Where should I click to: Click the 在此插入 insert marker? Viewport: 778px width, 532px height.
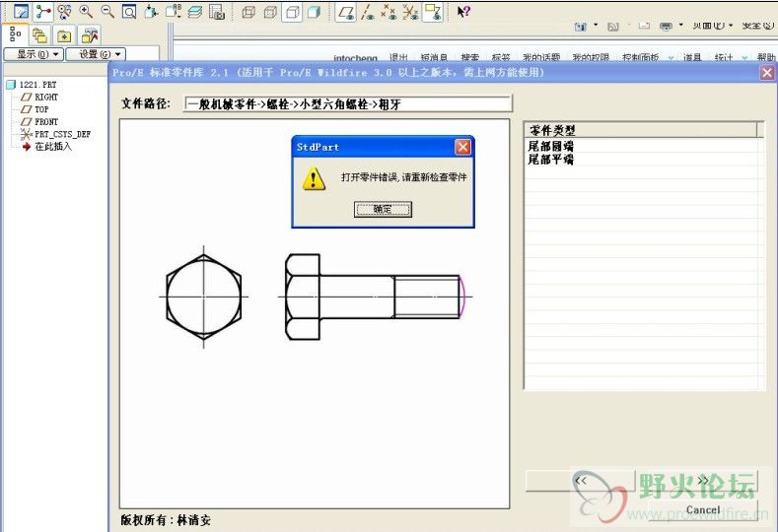[x=47, y=147]
